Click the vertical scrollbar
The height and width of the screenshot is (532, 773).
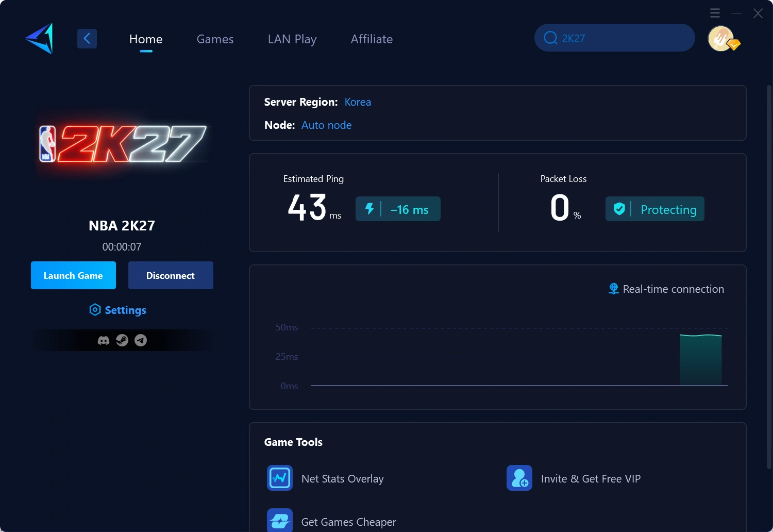click(x=769, y=276)
